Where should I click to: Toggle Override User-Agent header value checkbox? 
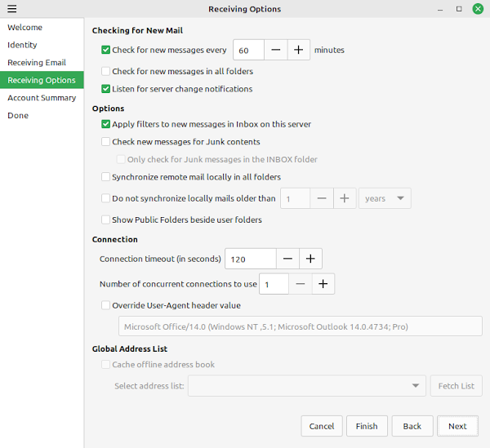[x=105, y=305]
